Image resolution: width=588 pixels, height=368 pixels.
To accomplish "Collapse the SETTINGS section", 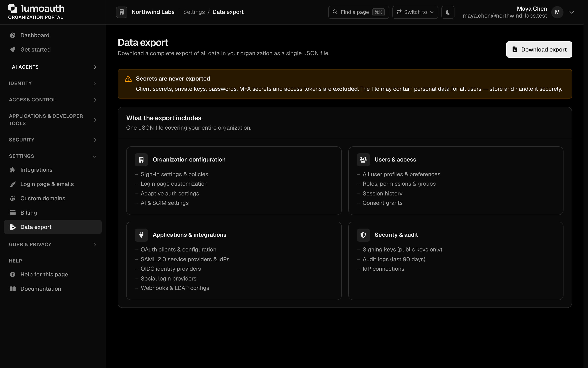I will coord(53,156).
